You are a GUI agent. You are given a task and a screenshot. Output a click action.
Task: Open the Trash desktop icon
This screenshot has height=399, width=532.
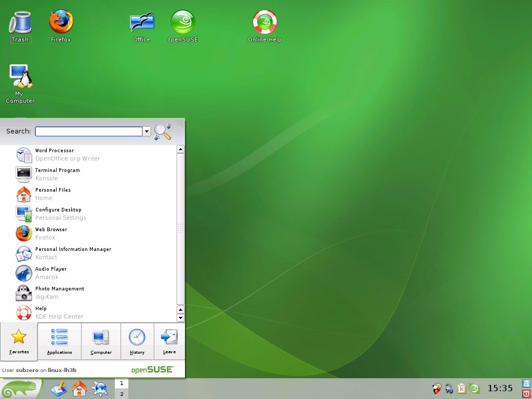click(20, 27)
